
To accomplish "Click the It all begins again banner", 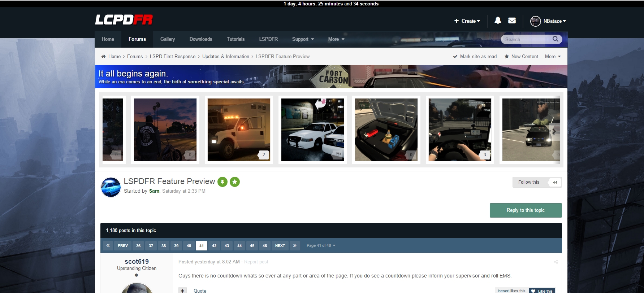I will pyautogui.click(x=331, y=76).
